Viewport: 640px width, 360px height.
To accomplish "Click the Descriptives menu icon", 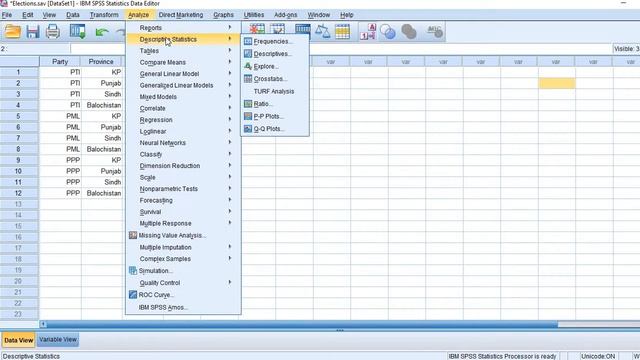I will coord(248,53).
